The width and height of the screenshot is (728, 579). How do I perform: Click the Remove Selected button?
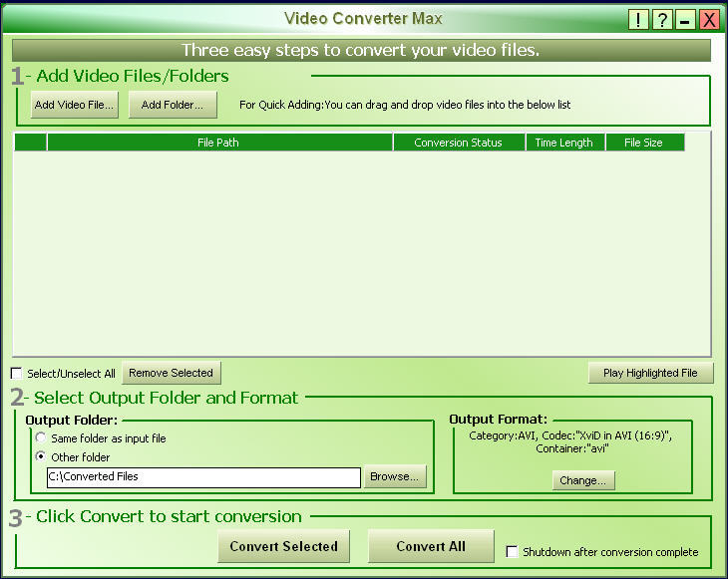click(171, 373)
